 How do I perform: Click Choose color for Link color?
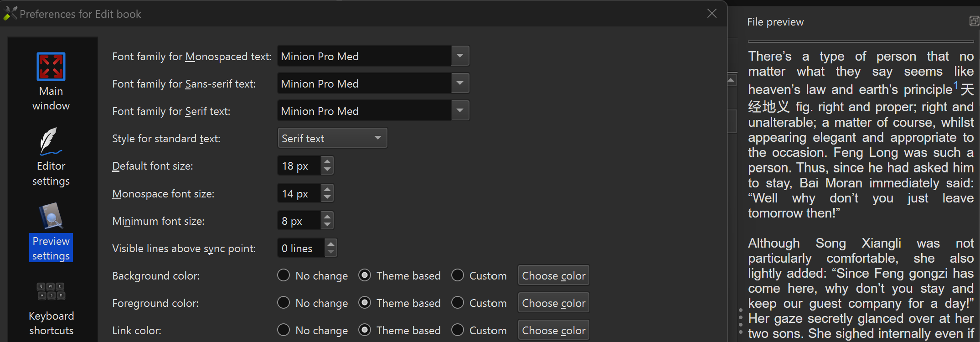pyautogui.click(x=553, y=330)
